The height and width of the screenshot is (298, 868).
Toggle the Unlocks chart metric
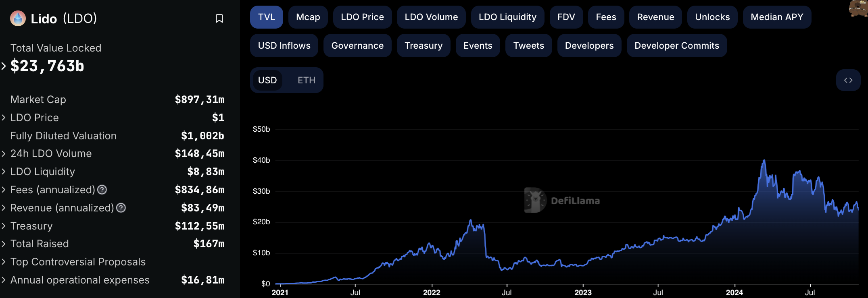click(713, 17)
